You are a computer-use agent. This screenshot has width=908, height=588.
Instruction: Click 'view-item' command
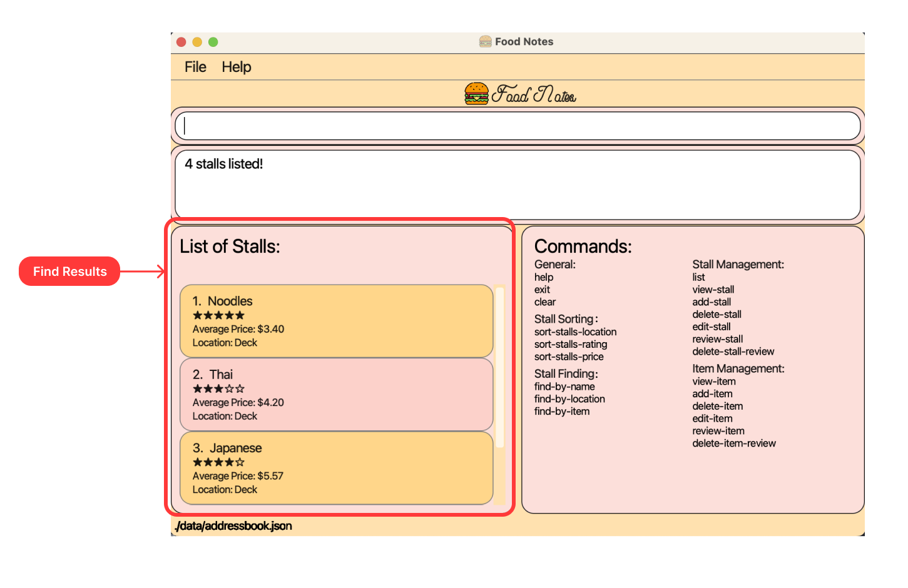pos(714,382)
